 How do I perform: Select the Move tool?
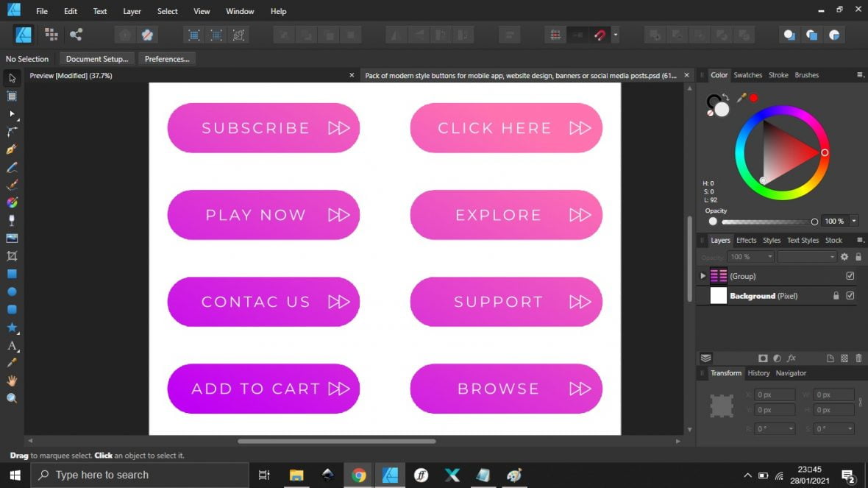pyautogui.click(x=12, y=78)
